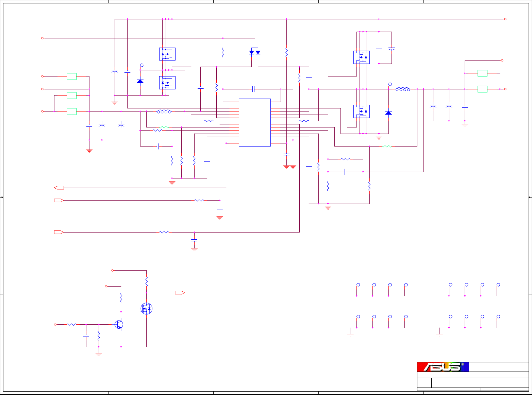Click the topmost green box on the left inputs

71,76
